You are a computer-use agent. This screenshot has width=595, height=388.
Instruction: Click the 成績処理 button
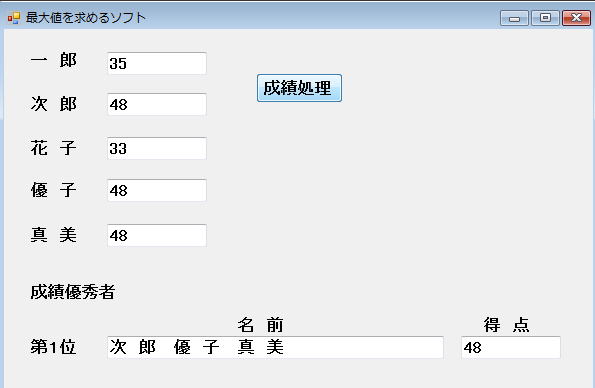pyautogui.click(x=299, y=88)
